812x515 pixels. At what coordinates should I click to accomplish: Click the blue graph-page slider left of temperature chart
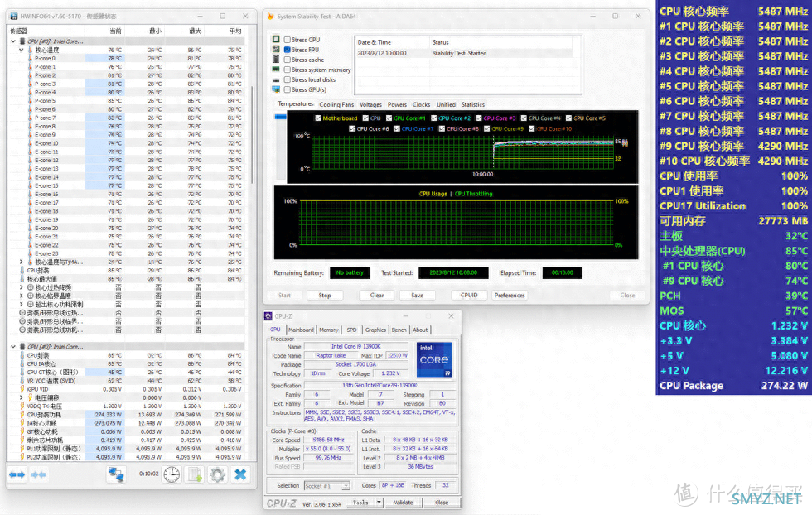tap(280, 117)
